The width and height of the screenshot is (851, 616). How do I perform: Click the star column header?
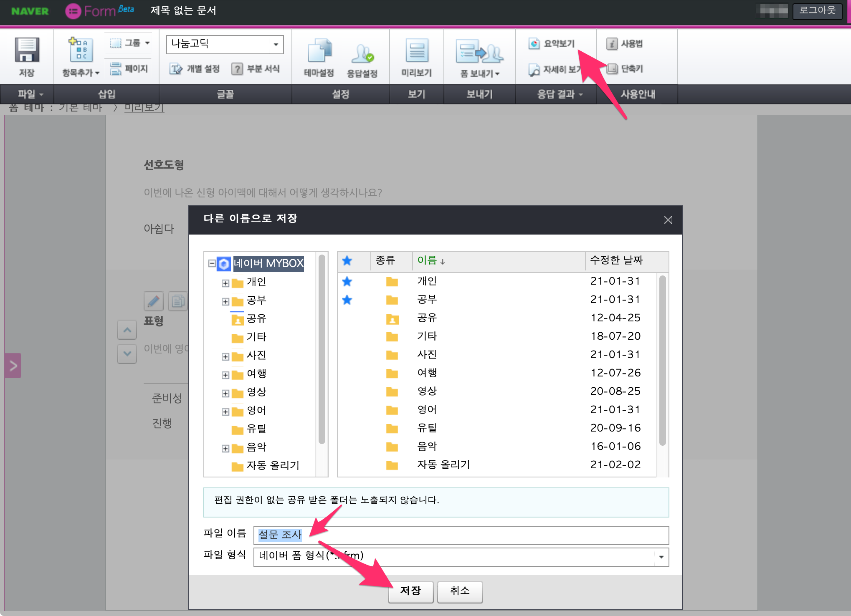pos(347,261)
